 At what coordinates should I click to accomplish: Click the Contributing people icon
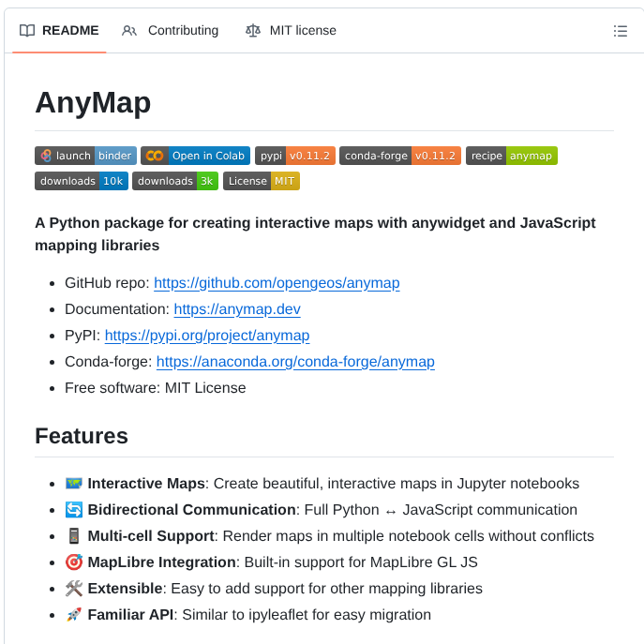pos(129,31)
